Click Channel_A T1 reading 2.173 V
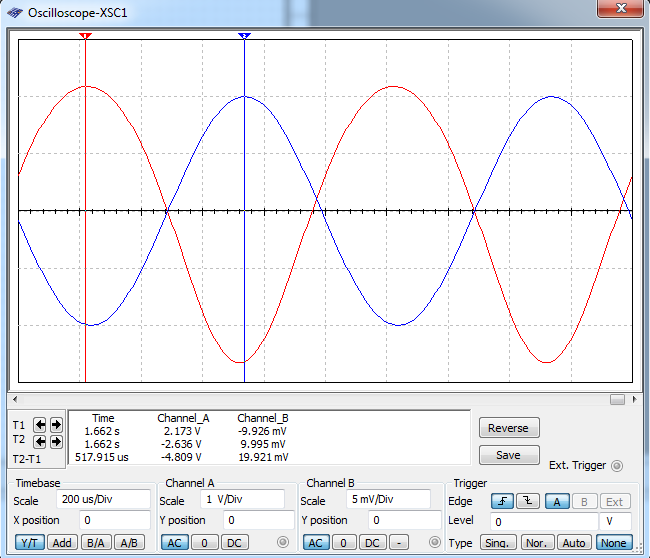650x558 pixels. click(x=182, y=431)
